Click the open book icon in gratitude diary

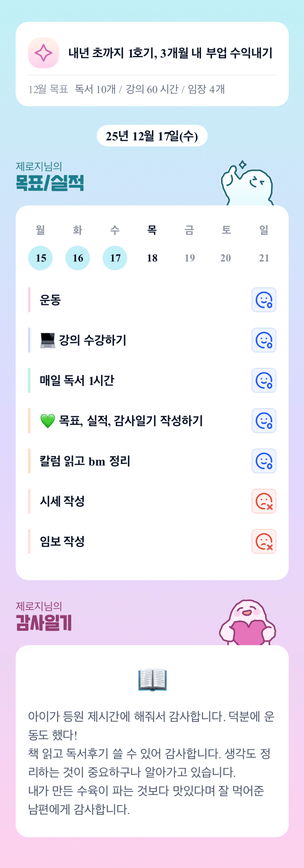[x=152, y=680]
